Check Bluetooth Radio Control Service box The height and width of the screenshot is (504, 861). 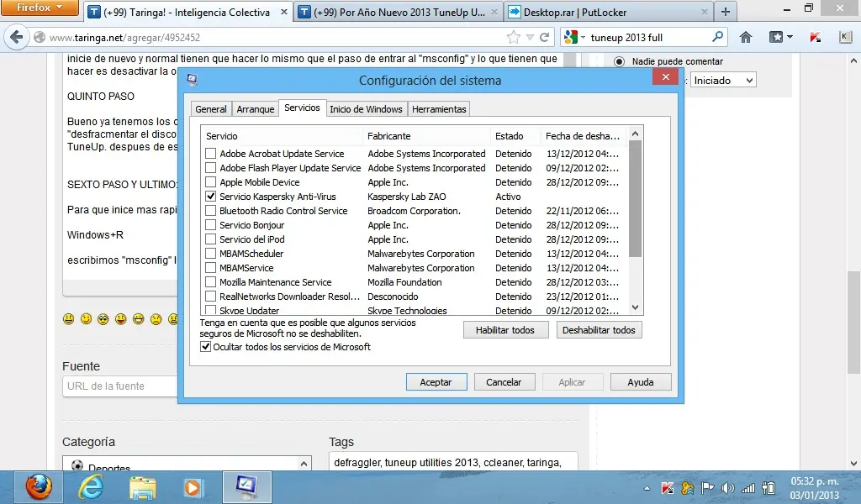pyautogui.click(x=210, y=211)
